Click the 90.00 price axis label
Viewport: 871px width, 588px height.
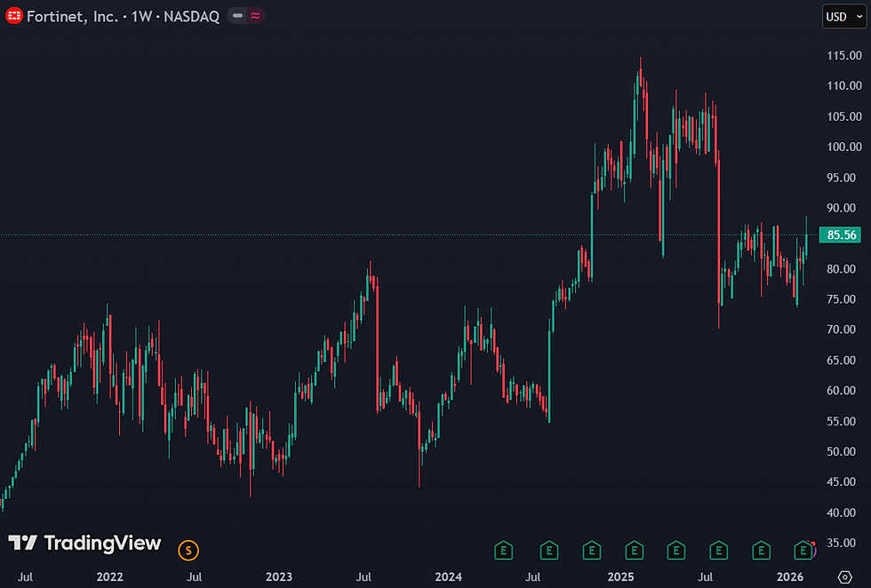(841, 208)
